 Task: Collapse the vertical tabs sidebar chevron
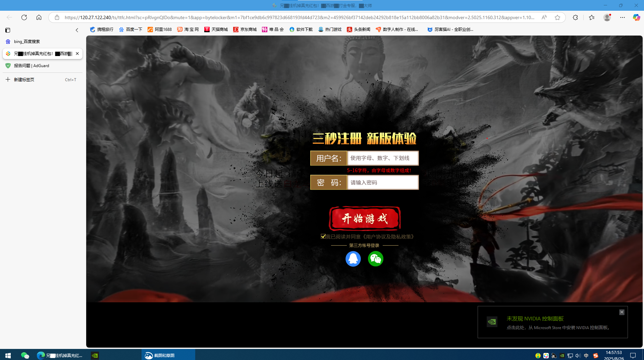point(77,30)
